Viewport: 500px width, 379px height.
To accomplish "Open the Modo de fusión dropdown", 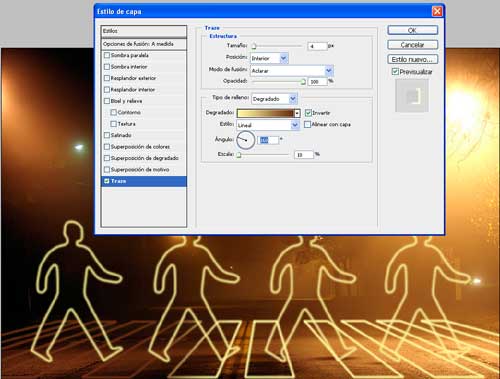I will pos(328,71).
